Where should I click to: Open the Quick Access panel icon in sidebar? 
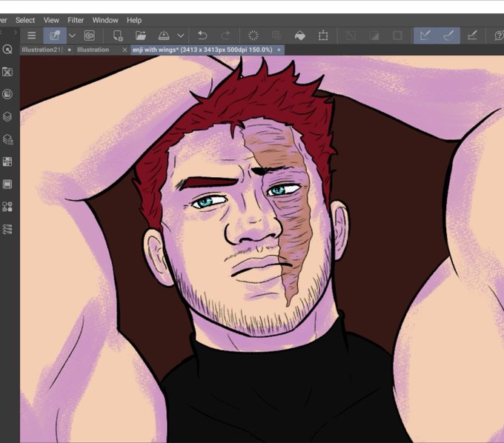(x=7, y=49)
